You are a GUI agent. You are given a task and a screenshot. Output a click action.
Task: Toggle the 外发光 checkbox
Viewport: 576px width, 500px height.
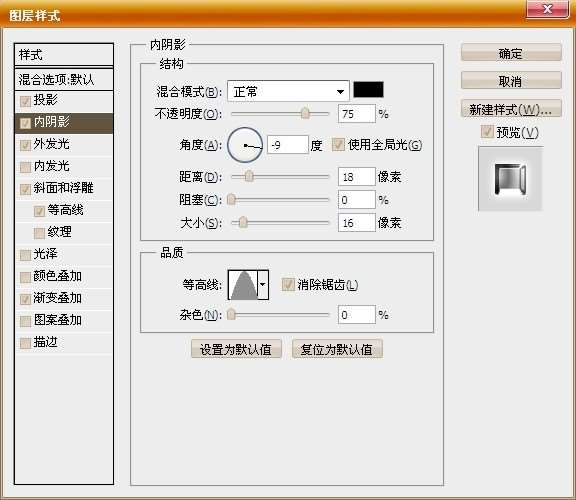point(25,145)
